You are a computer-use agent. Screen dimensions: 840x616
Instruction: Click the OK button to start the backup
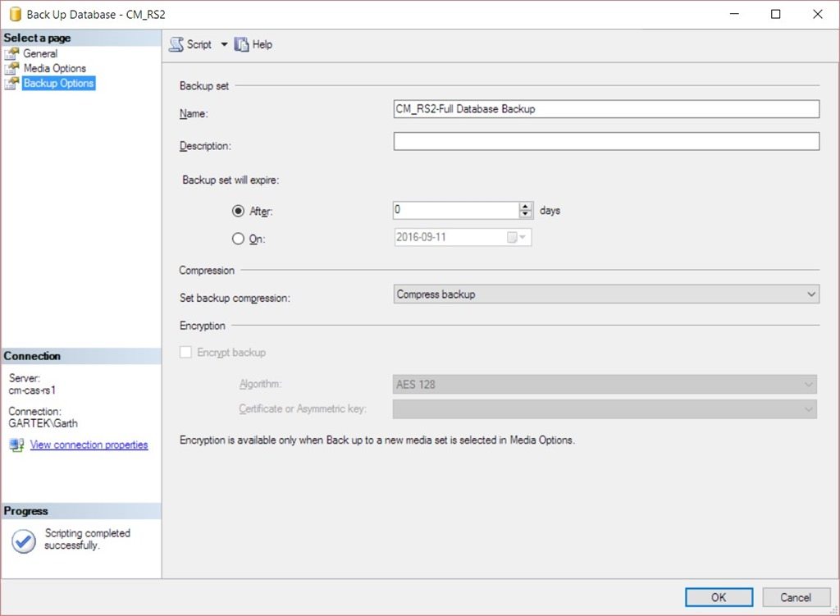point(718,597)
